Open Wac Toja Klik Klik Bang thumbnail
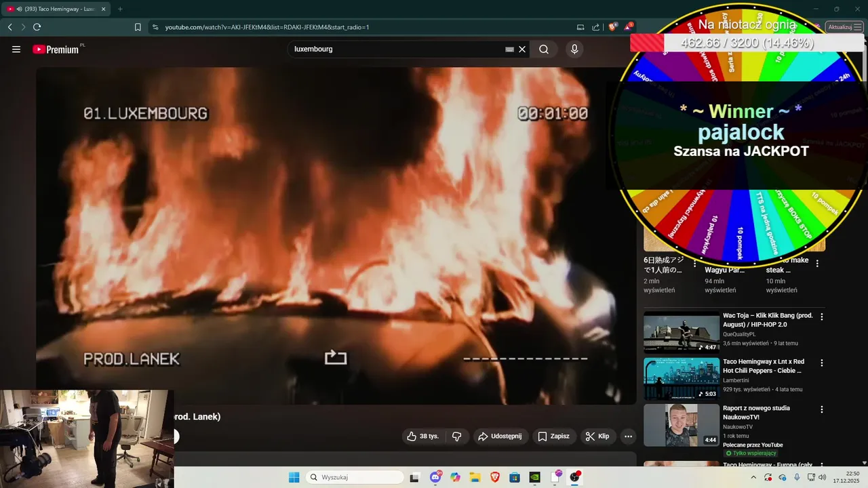This screenshot has width=868, height=488. [681, 332]
